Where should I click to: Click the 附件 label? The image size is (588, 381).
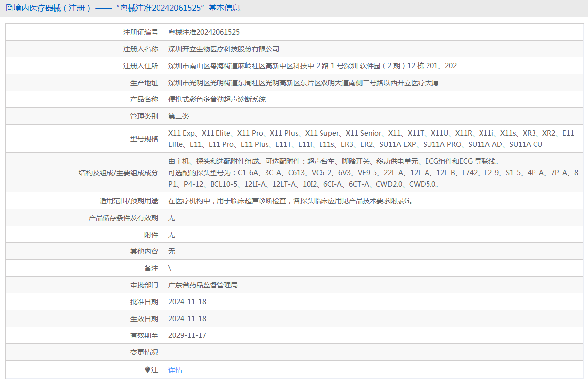(151, 235)
